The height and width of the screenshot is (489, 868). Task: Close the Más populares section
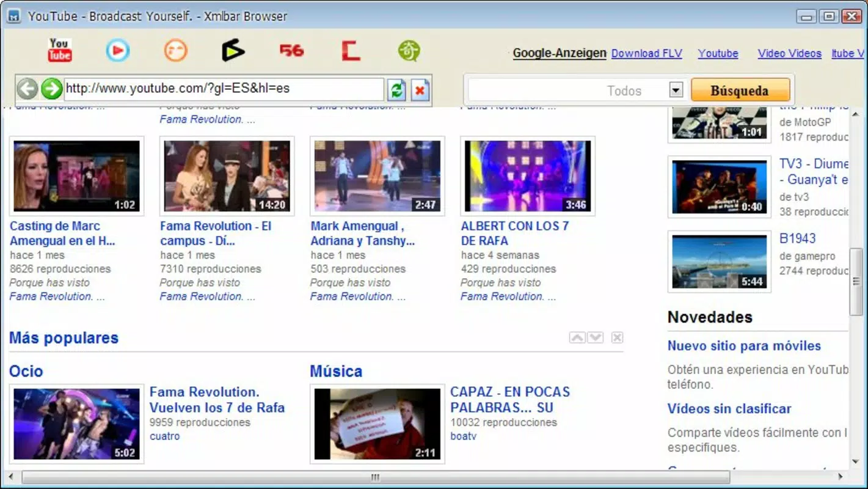[617, 337]
